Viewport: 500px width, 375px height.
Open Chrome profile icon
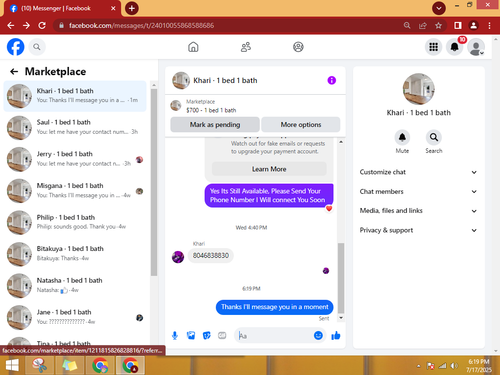(x=473, y=25)
